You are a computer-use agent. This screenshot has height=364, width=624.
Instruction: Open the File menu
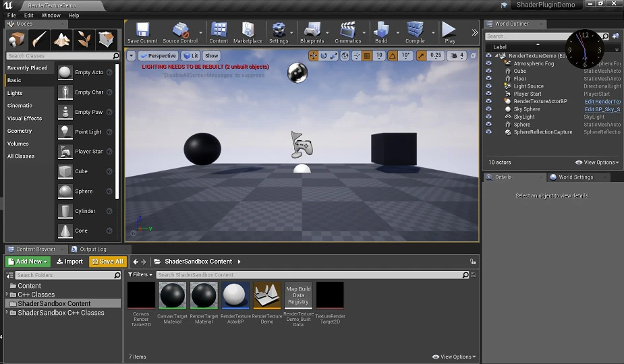tap(11, 15)
